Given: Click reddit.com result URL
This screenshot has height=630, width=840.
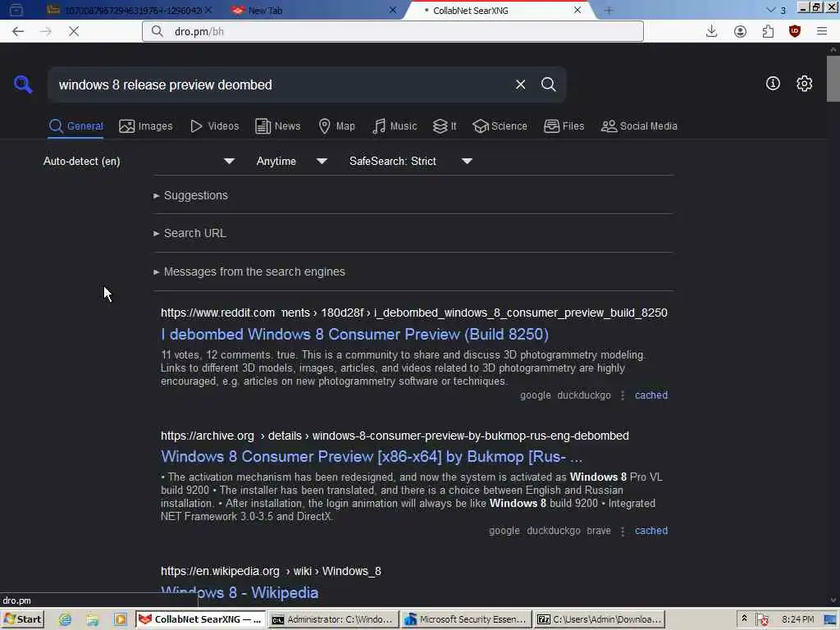Looking at the screenshot, I should pos(414,313).
